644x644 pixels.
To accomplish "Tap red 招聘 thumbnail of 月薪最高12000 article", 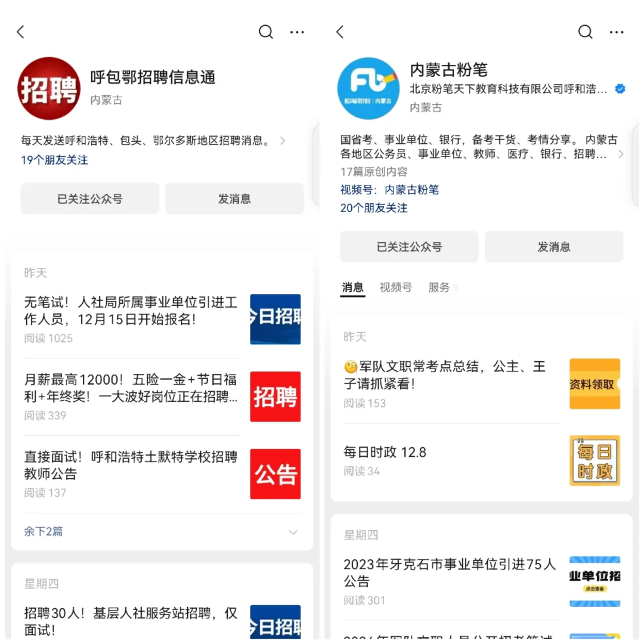I will tap(275, 397).
